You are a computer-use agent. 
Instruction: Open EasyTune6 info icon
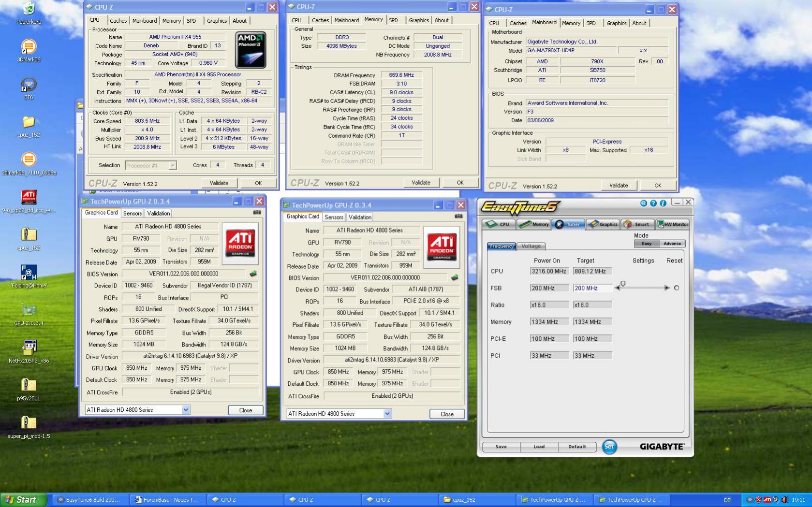(x=663, y=203)
